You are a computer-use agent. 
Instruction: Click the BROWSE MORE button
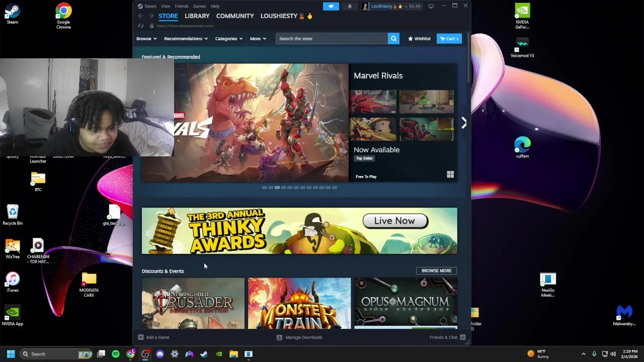[x=436, y=270]
